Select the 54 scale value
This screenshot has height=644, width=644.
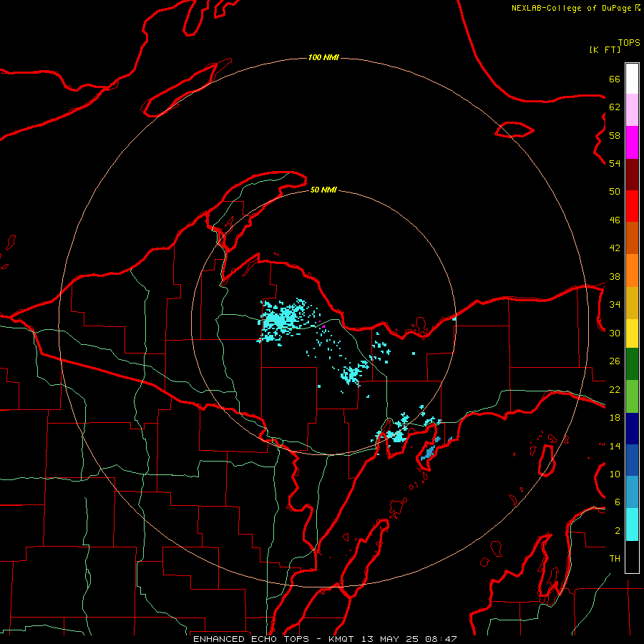click(615, 163)
